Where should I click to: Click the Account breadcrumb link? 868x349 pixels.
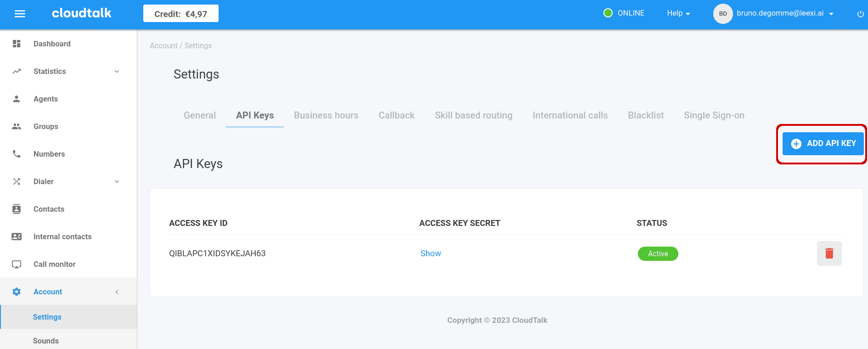[x=163, y=45]
